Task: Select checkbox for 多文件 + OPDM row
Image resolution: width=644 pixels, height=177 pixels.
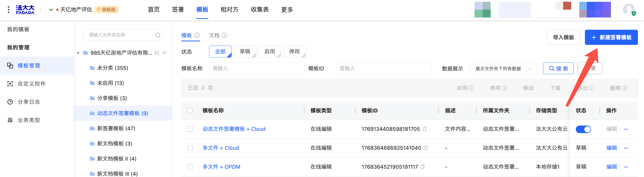Action: (x=190, y=167)
